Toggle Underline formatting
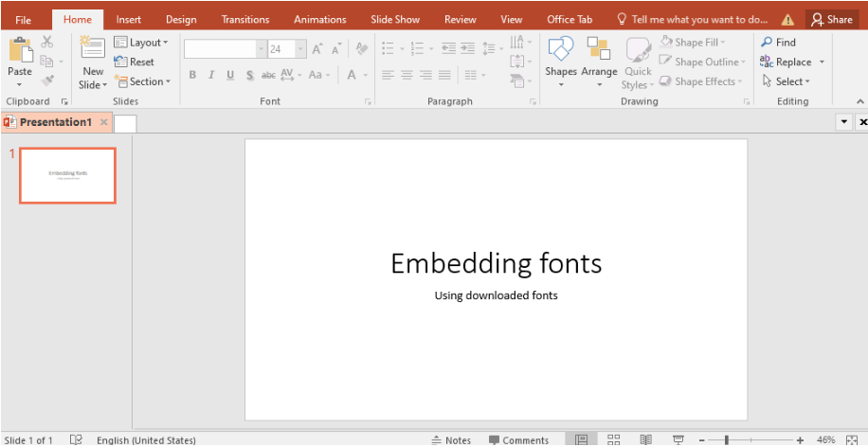868x447 pixels. point(230,75)
